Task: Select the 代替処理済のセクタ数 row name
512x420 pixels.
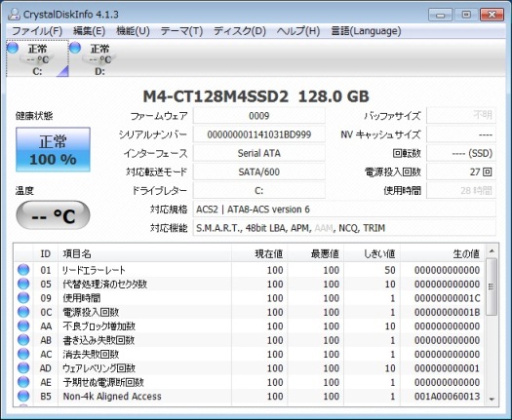Action: click(104, 284)
